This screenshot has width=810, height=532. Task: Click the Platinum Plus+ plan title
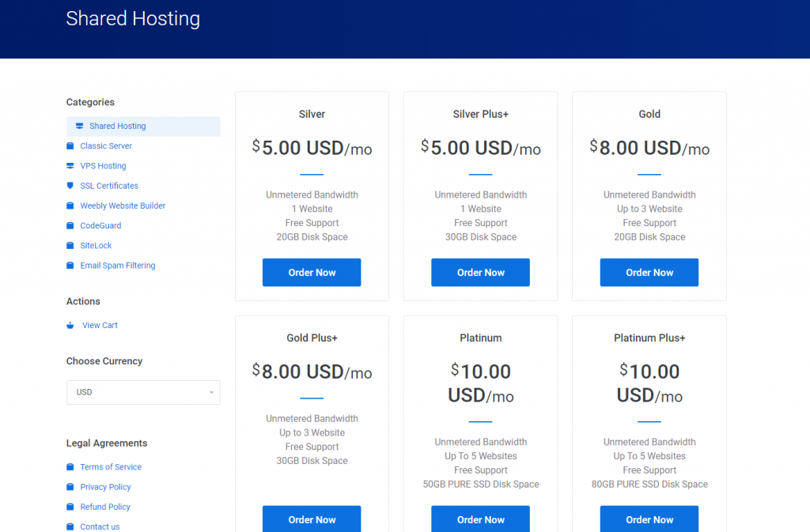click(x=649, y=338)
